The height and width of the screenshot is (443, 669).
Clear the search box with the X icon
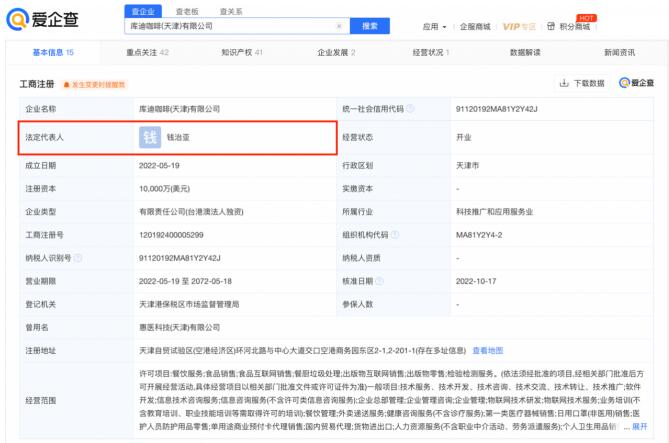click(338, 26)
